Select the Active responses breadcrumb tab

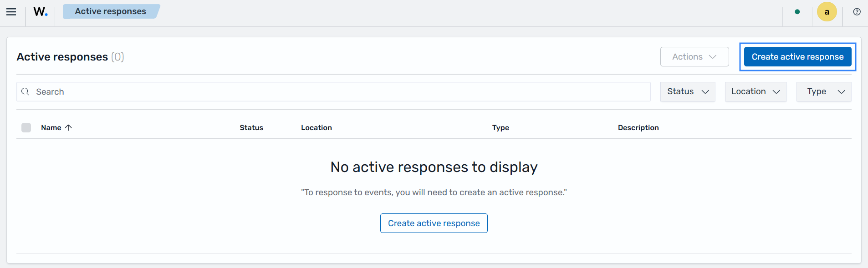point(111,11)
